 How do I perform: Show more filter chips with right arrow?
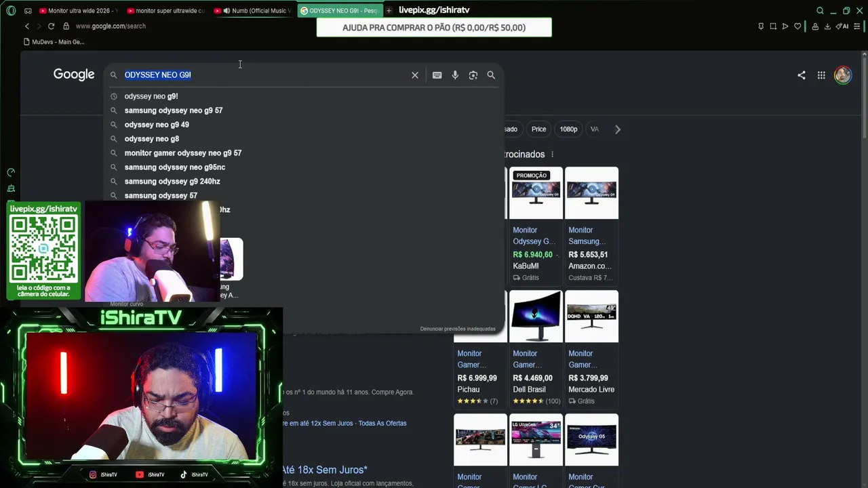(618, 129)
